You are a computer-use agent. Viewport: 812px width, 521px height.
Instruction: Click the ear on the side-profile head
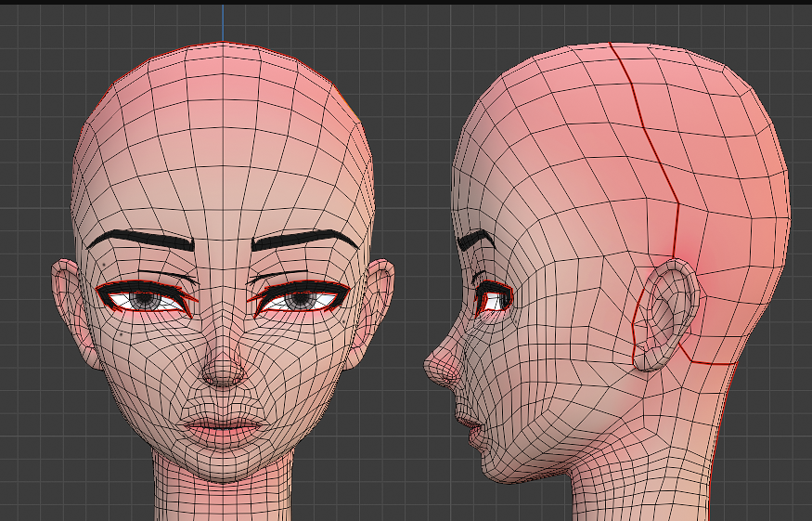pyautogui.click(x=666, y=315)
